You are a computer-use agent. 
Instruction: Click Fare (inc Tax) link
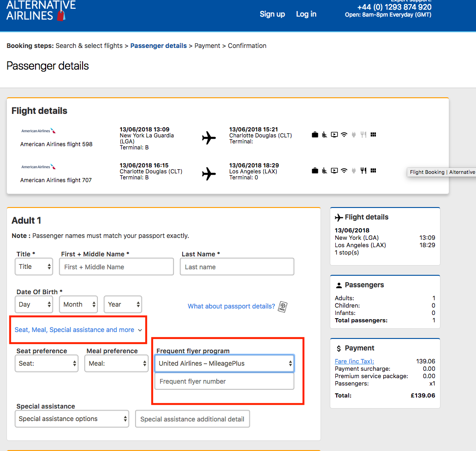tap(354, 361)
